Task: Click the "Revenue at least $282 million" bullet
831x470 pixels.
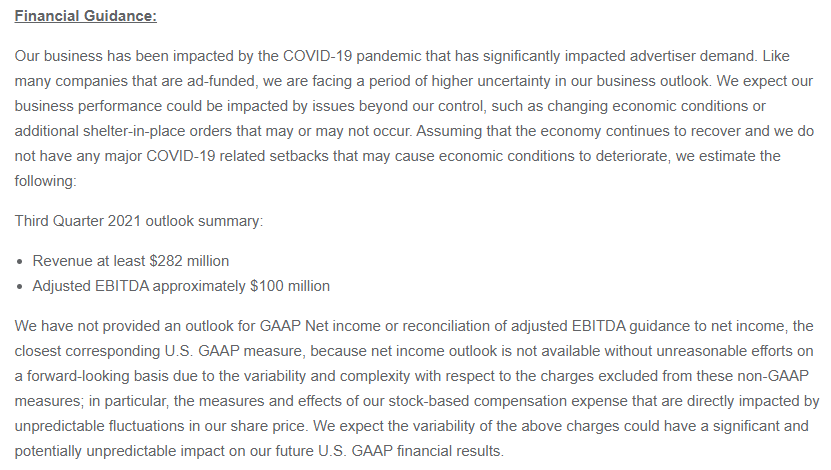Action: point(131,261)
